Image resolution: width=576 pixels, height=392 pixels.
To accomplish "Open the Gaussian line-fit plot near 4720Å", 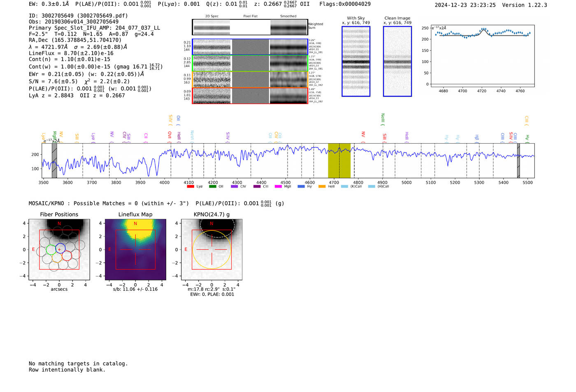I will pos(483,56).
